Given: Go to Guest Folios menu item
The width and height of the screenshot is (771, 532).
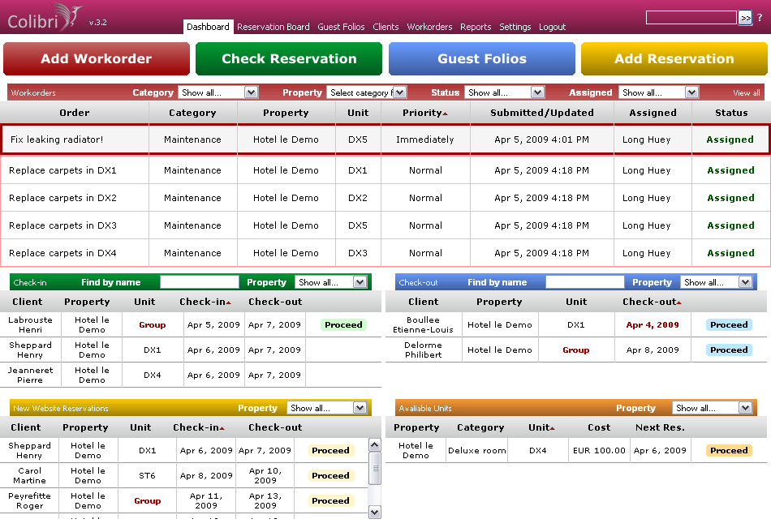Looking at the screenshot, I should [x=341, y=27].
